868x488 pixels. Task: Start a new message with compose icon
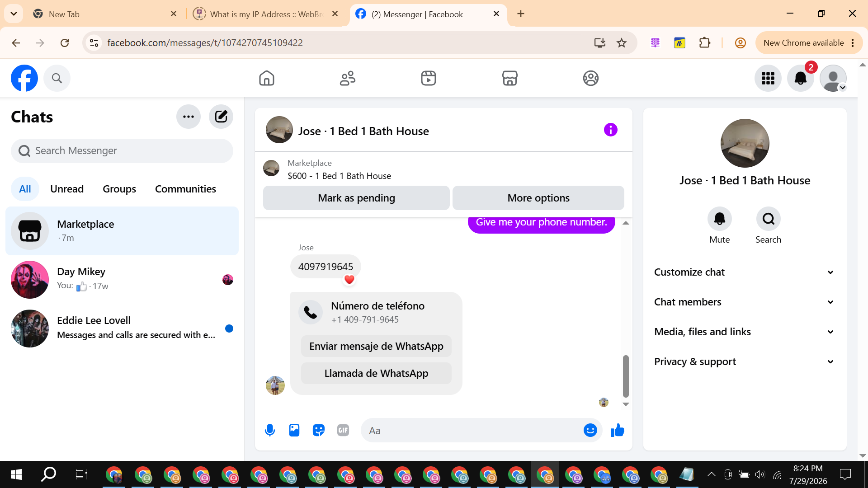click(x=221, y=117)
